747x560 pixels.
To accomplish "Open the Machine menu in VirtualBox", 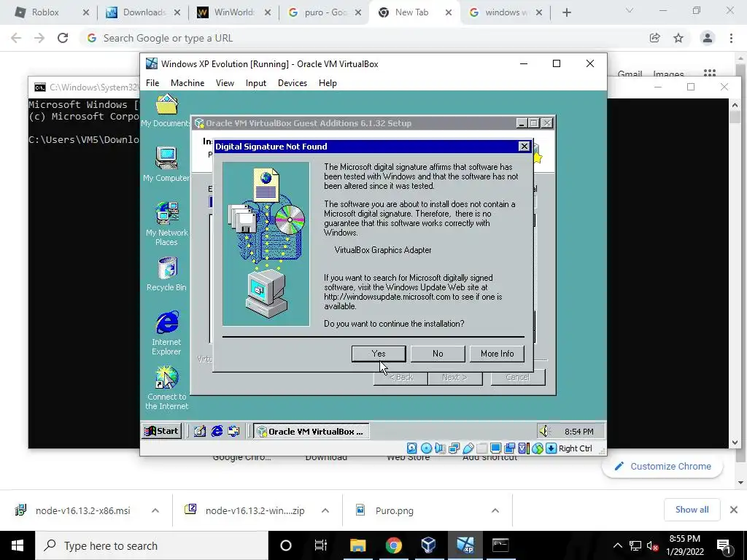I will (x=187, y=83).
